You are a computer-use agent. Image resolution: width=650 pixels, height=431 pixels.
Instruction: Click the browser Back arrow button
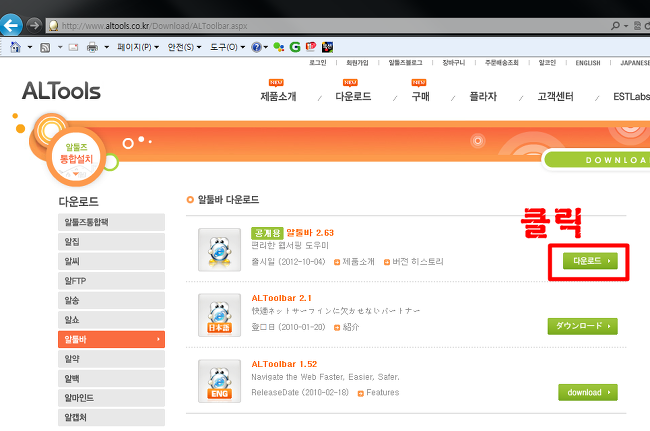[10, 25]
